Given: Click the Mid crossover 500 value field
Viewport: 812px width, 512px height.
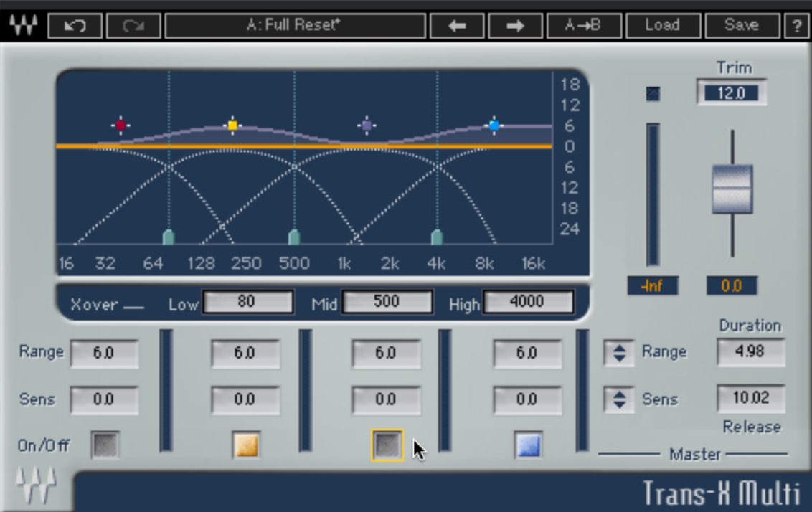Looking at the screenshot, I should tap(387, 301).
